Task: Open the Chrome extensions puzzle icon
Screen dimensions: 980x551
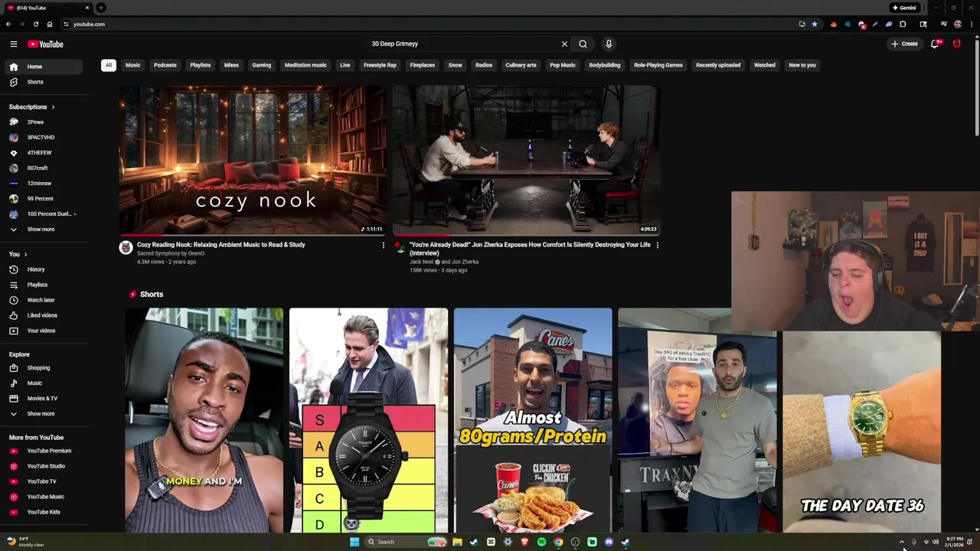Action: pos(903,24)
